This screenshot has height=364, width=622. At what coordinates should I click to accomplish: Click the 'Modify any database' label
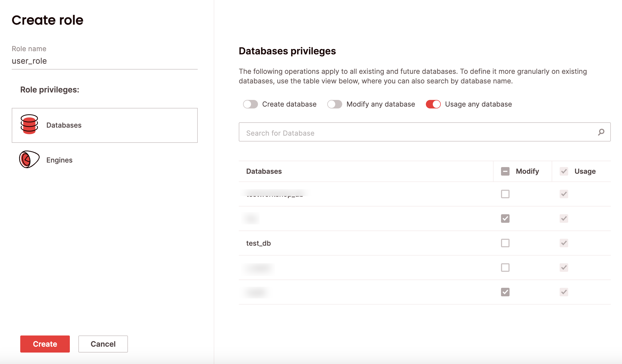click(381, 104)
